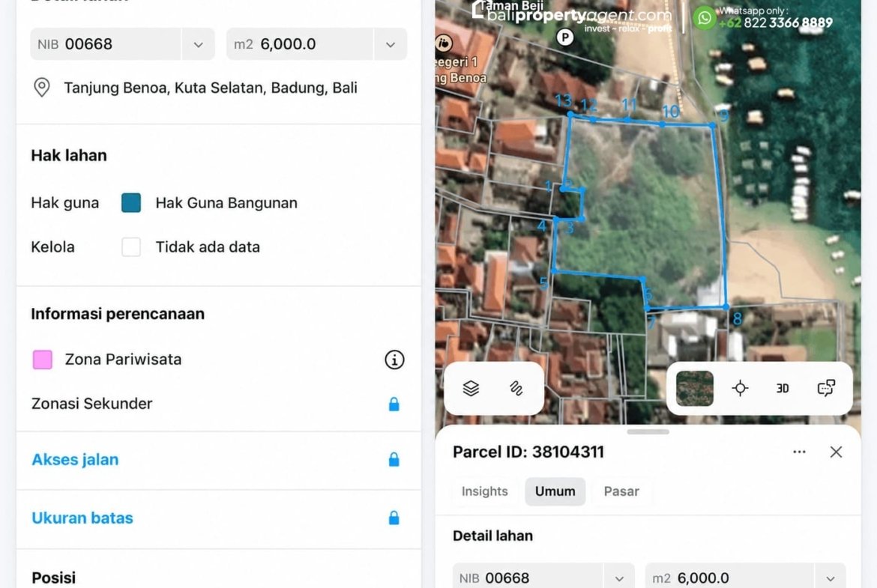Click the WhatsApp number +62 822 3366 8889

pyautogui.click(x=775, y=23)
